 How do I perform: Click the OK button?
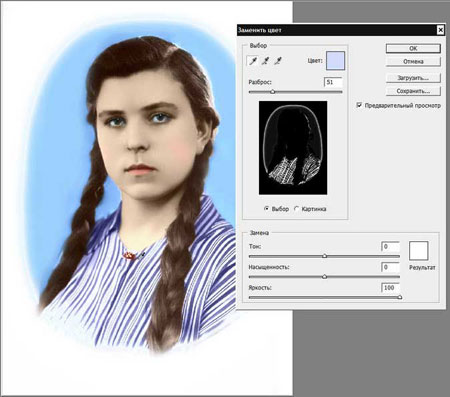coord(413,48)
